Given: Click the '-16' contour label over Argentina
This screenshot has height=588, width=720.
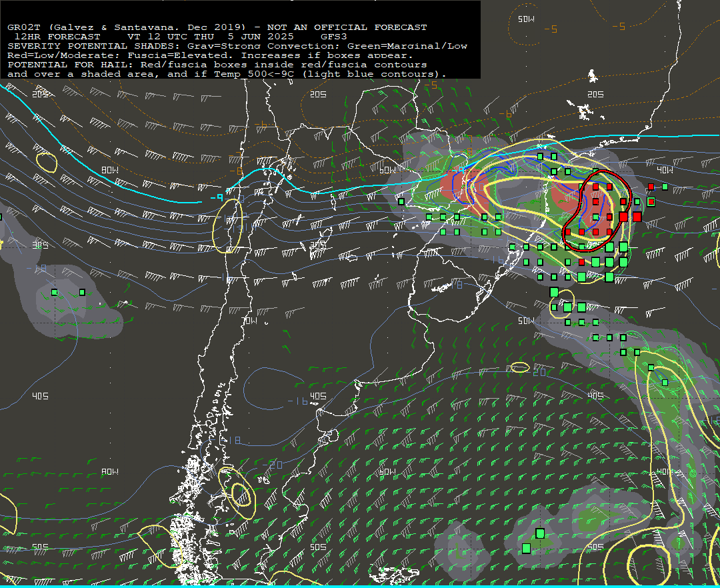Looking at the screenshot, I should click(x=297, y=401).
